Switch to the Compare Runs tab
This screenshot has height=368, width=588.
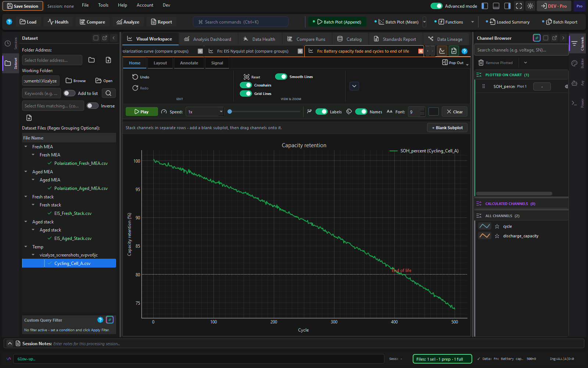click(x=306, y=39)
